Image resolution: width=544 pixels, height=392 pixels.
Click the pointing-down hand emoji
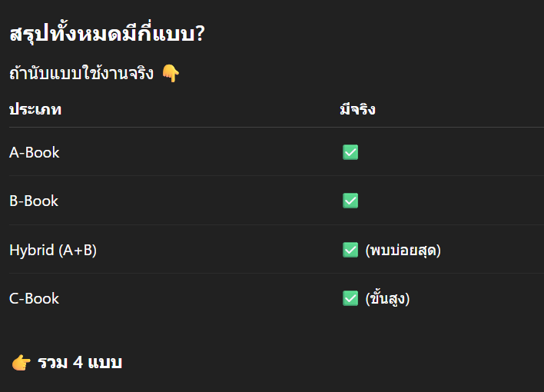(x=171, y=74)
